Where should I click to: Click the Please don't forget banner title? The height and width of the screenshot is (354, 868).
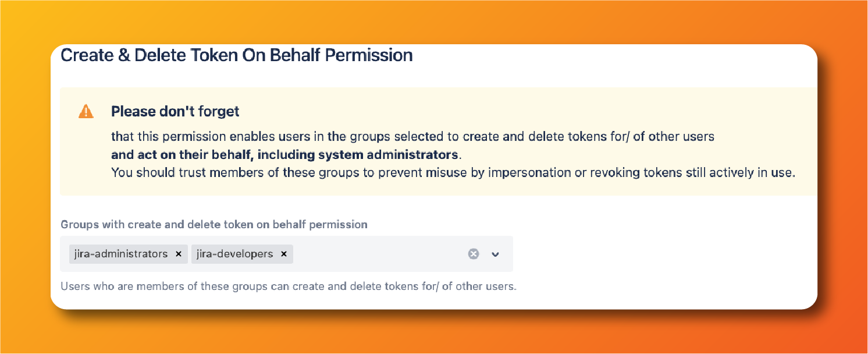pyautogui.click(x=175, y=111)
